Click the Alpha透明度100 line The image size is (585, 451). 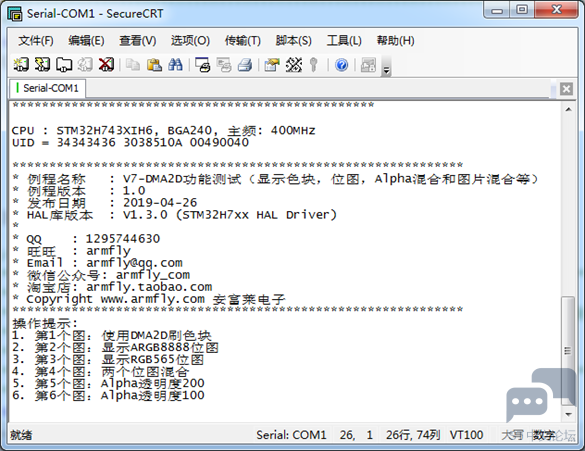[x=109, y=395]
